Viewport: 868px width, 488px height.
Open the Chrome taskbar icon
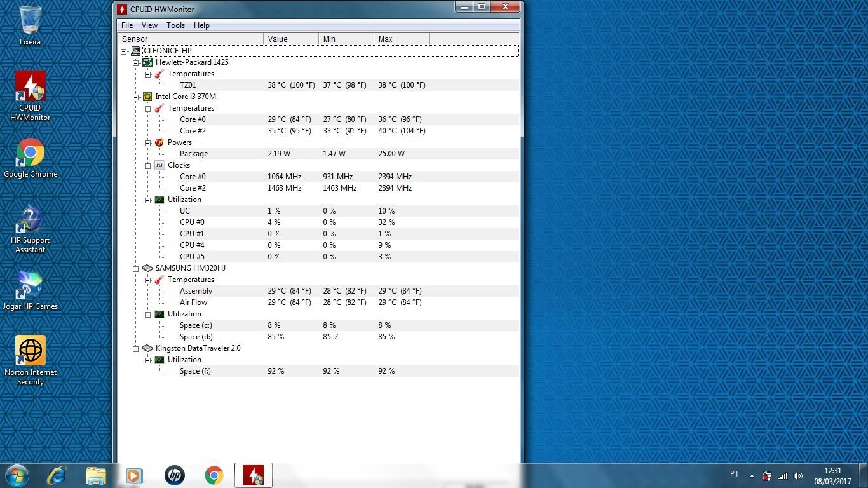(214, 475)
